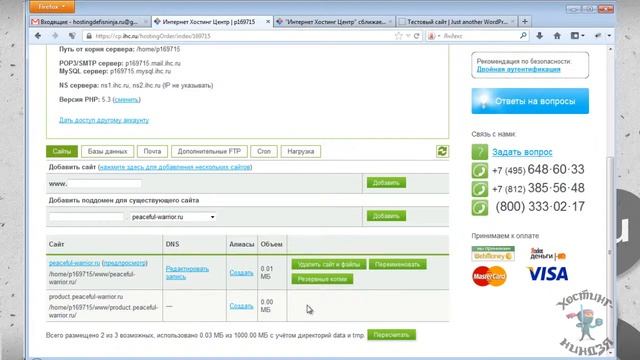Screen dimensions: 640x360
Task: Click link to add several sites
Action: point(175,167)
